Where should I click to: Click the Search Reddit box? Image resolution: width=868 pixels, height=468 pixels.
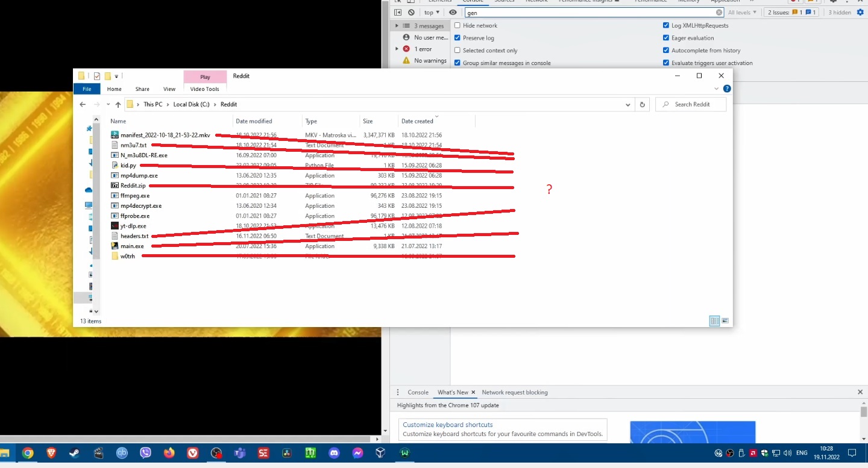pyautogui.click(x=691, y=104)
